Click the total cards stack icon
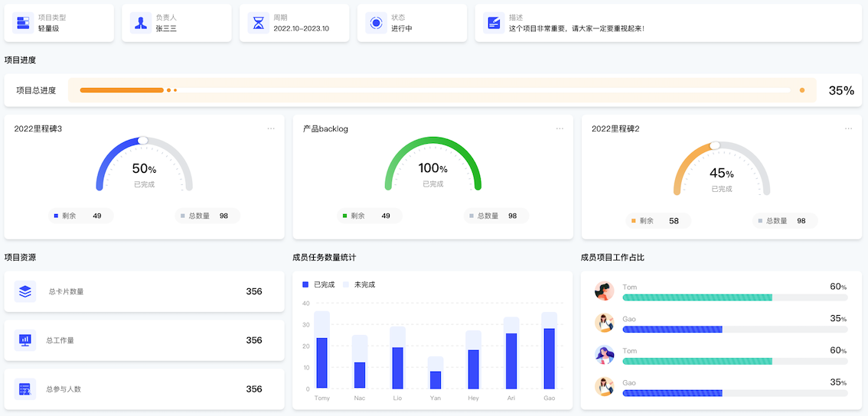The image size is (868, 416). [25, 291]
